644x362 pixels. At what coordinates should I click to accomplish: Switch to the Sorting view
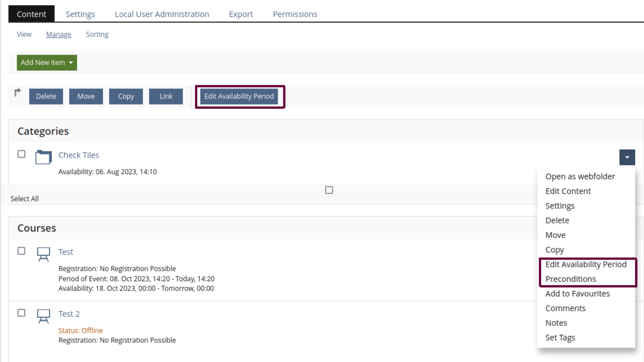pos(97,34)
